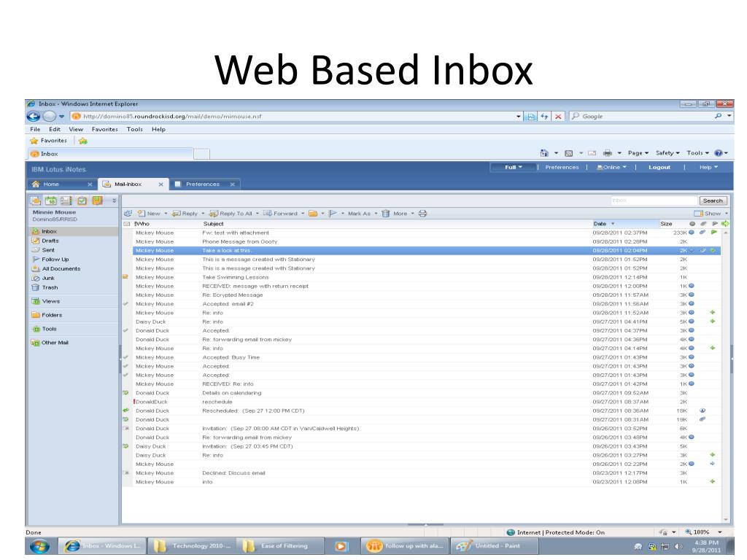Expand the Views section
Image resolution: width=747 pixels, height=560 pixels.
tap(50, 301)
